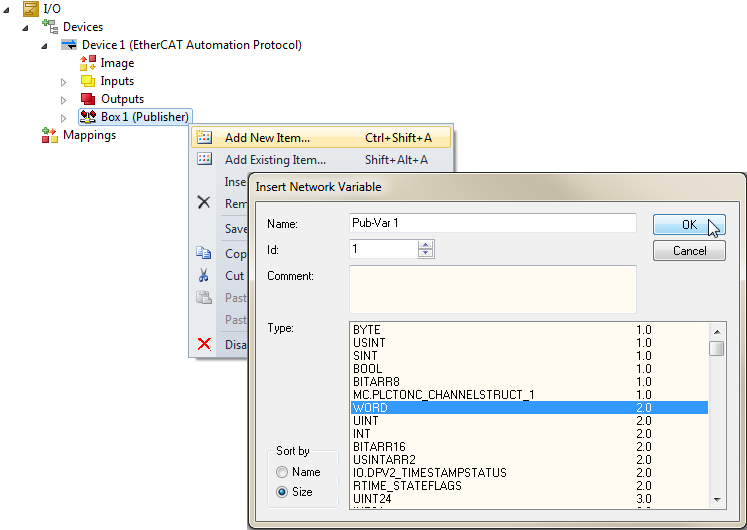Image resolution: width=747 pixels, height=530 pixels.
Task: Click the Paste clipboard icon
Action: 204,297
